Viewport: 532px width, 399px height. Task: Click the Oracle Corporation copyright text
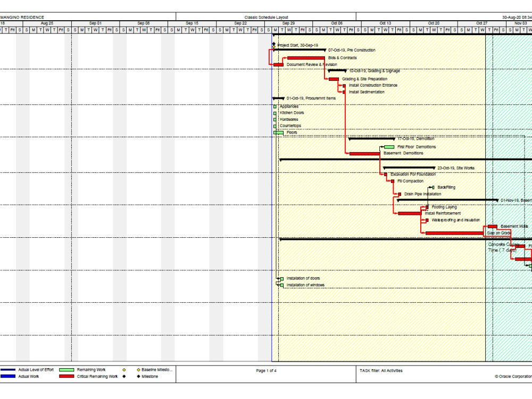[x=513, y=376]
